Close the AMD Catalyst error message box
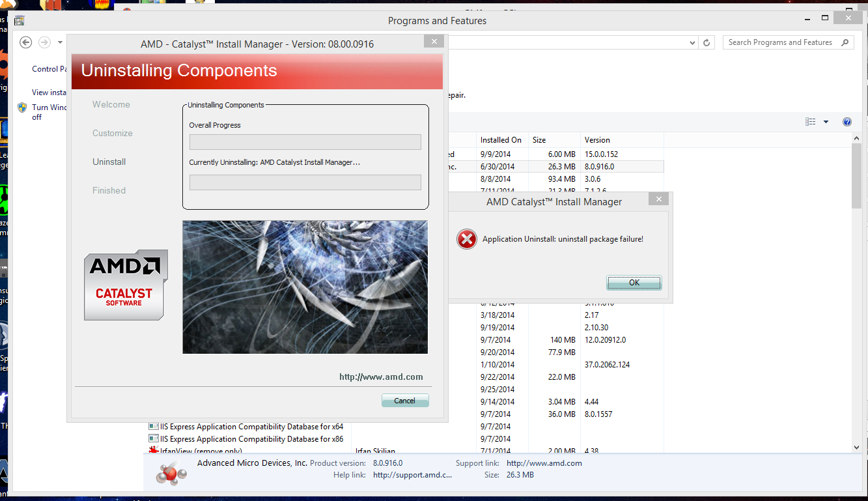The image size is (868, 501). point(659,199)
